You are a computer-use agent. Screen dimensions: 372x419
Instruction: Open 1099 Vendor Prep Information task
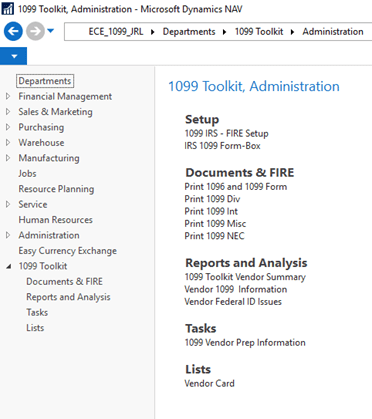coord(245,343)
